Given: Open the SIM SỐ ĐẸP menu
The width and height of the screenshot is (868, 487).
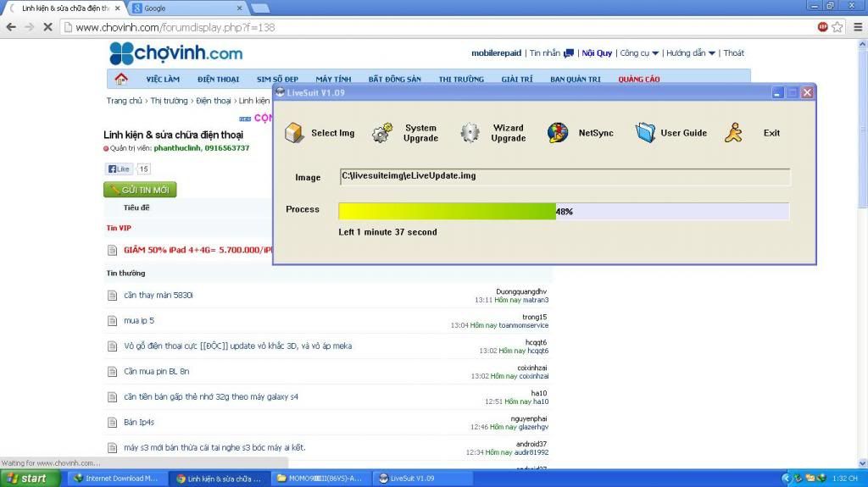Looking at the screenshot, I should pyautogui.click(x=277, y=79).
